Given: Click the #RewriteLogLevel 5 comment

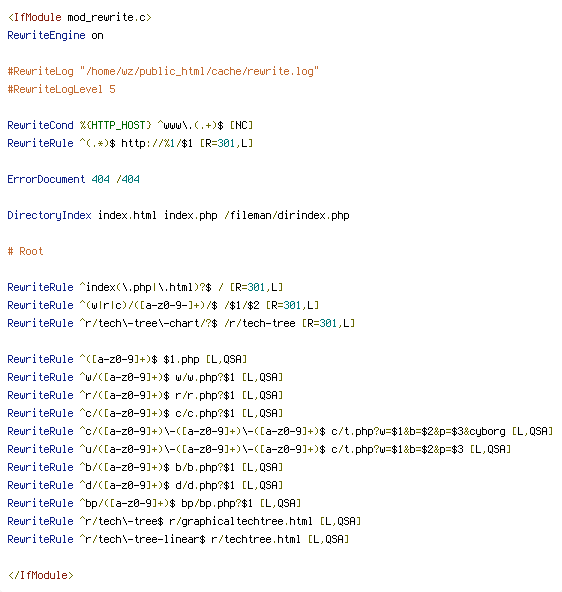Looking at the screenshot, I should (62, 89).
